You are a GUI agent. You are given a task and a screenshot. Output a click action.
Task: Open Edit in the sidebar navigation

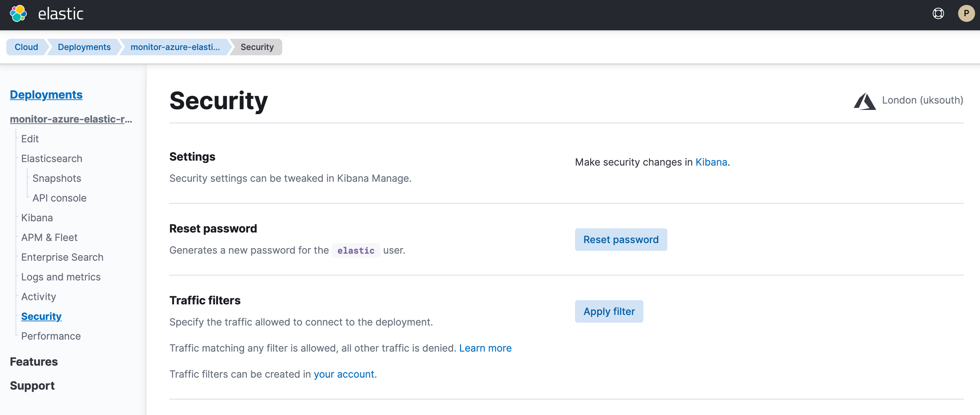coord(29,139)
